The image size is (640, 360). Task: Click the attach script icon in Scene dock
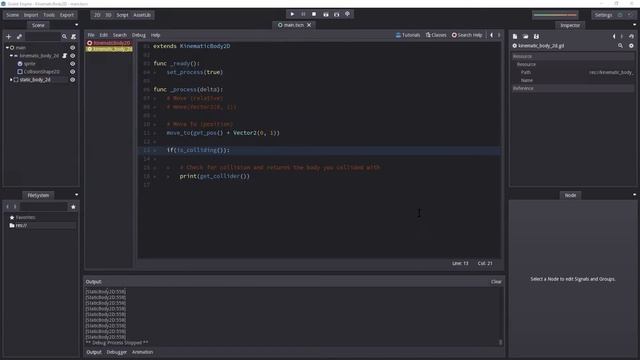[x=73, y=37]
